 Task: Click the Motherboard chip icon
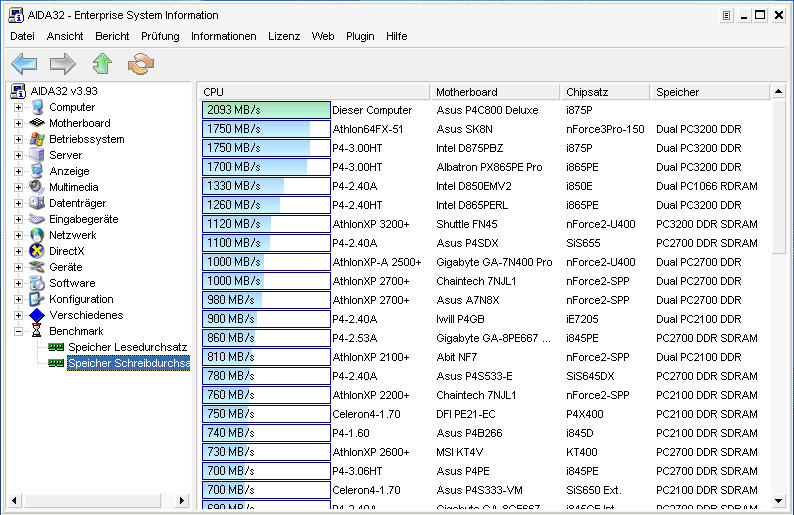coord(37,123)
